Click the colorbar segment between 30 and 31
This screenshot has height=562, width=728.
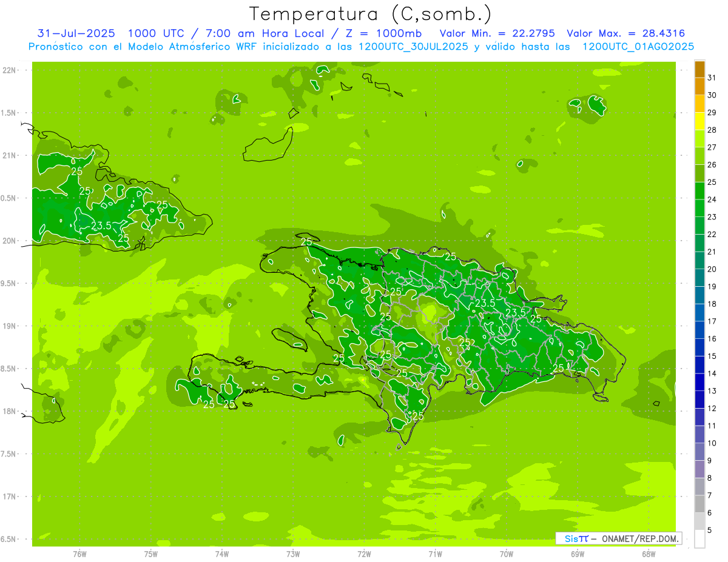[699, 86]
